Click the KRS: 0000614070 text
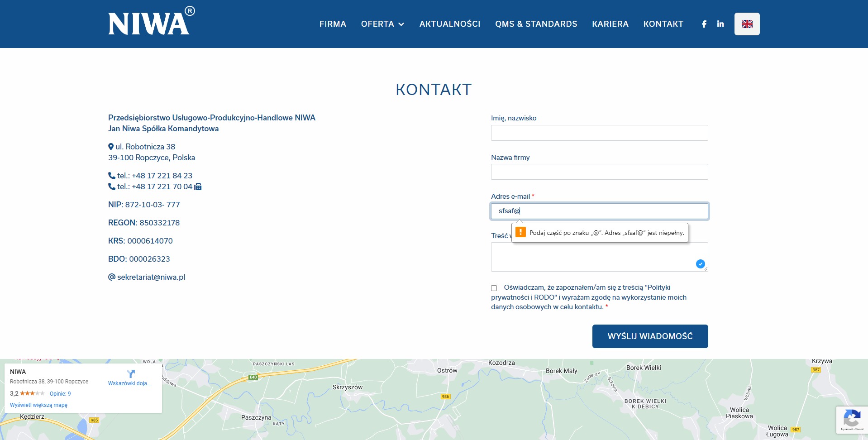This screenshot has height=440, width=868. click(140, 241)
